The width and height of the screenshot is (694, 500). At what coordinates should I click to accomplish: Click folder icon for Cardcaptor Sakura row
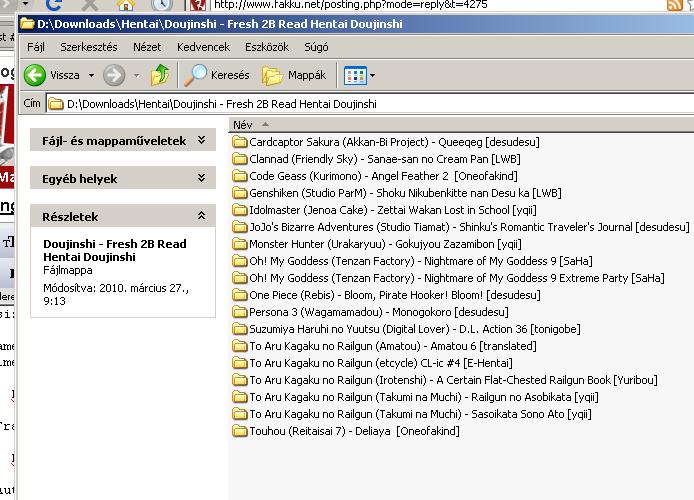point(239,142)
